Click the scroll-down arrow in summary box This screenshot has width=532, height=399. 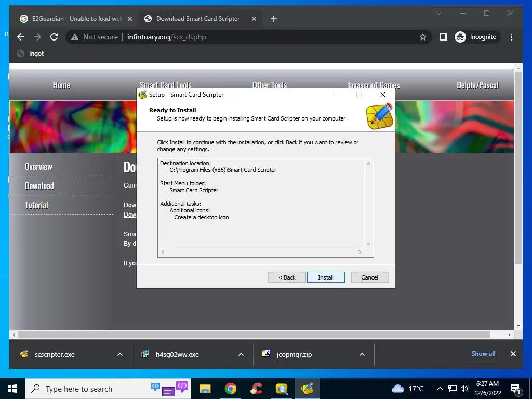368,243
